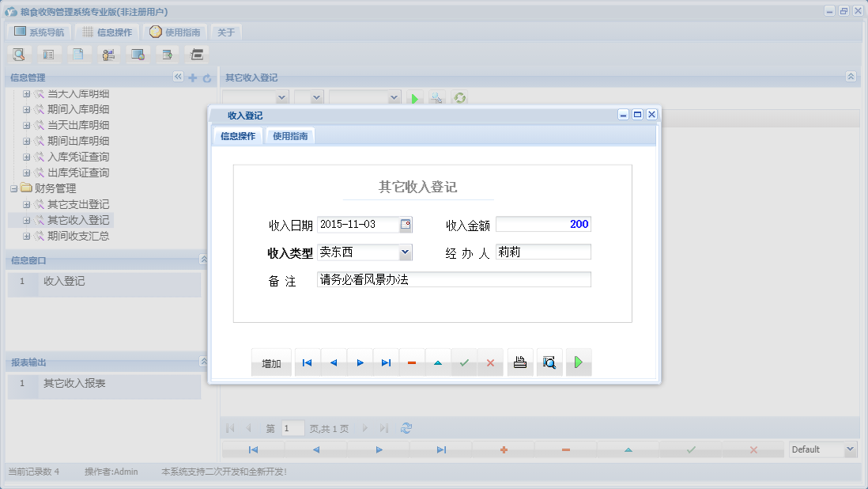868x489 pixels.
Task: Click the data export toolbar icon
Action: [167, 54]
